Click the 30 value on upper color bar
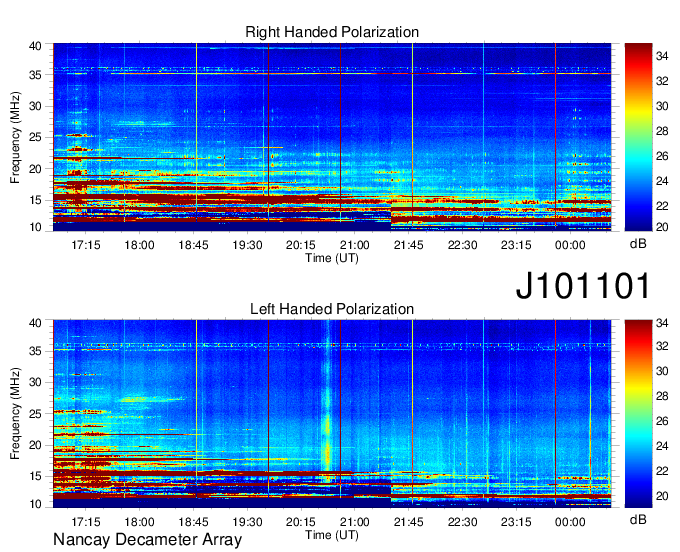Image resolution: width=680 pixels, height=552 pixels. (x=662, y=106)
